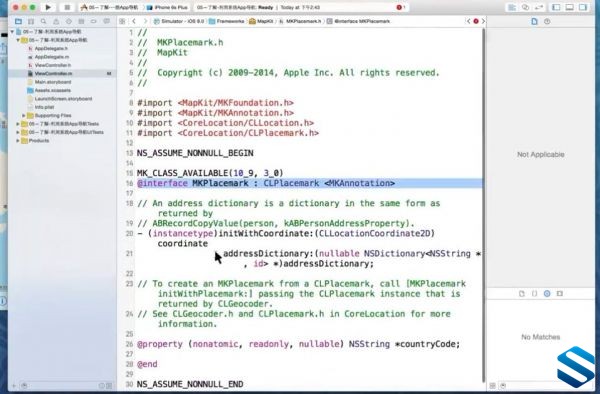Open MKPlacemark.h jump bar segment
The image size is (600, 394).
pyautogui.click(x=300, y=21)
